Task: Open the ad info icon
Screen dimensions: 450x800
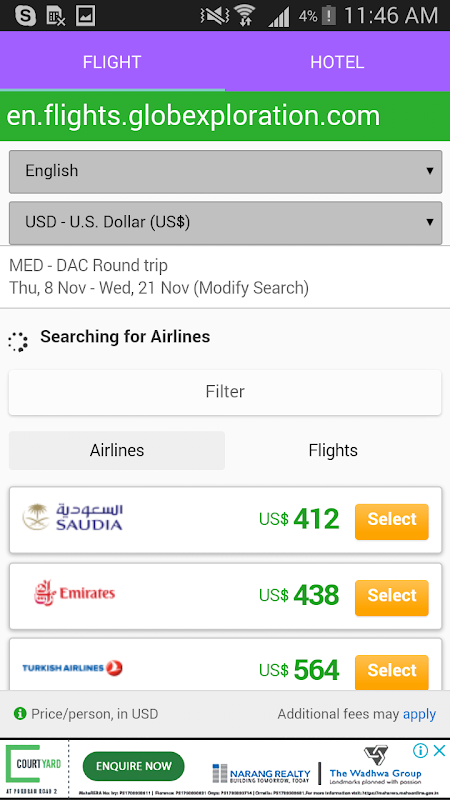Action: click(x=420, y=750)
